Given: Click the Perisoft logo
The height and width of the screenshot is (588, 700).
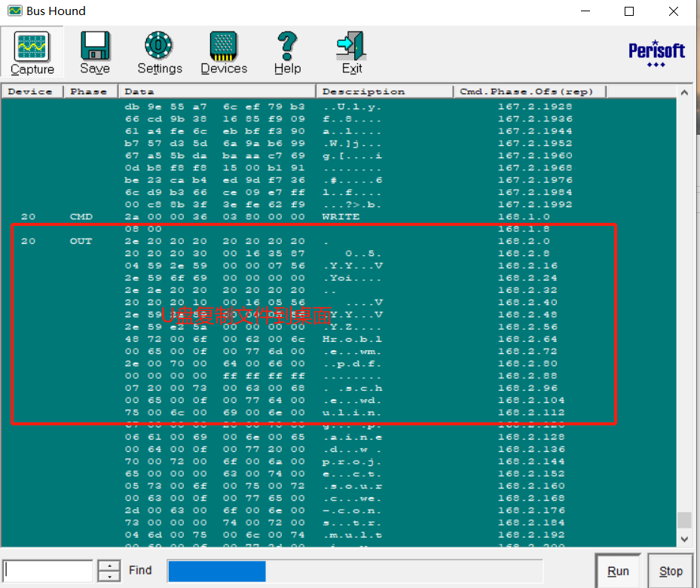Looking at the screenshot, I should (x=656, y=53).
